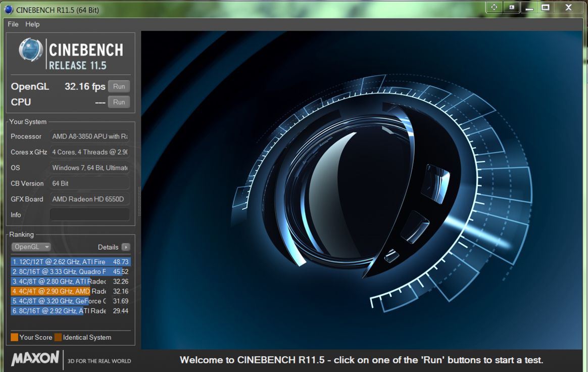This screenshot has width=588, height=372.
Task: Click the CINEBENCH app icon in title bar
Action: 8,10
